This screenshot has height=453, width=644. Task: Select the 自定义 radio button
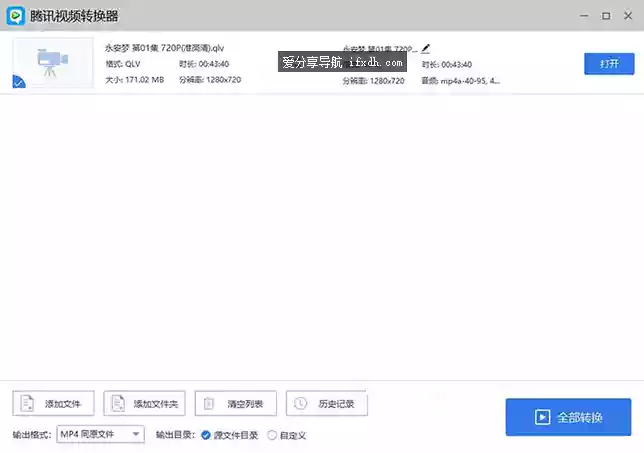[271, 435]
